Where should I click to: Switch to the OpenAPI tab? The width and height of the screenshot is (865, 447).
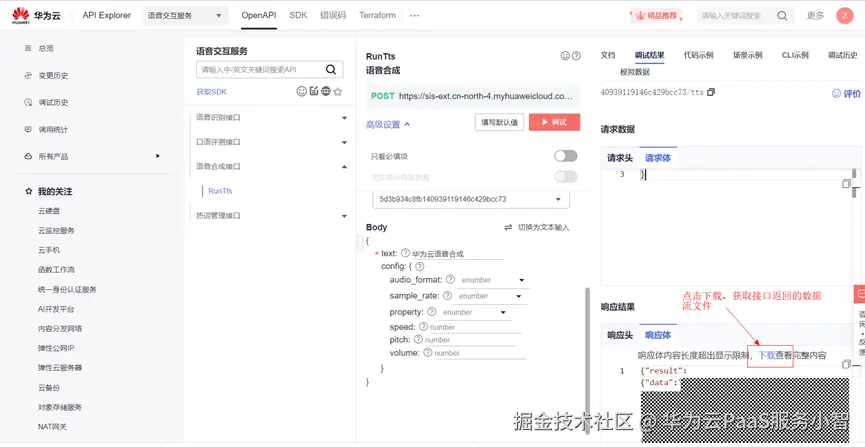[x=259, y=15]
